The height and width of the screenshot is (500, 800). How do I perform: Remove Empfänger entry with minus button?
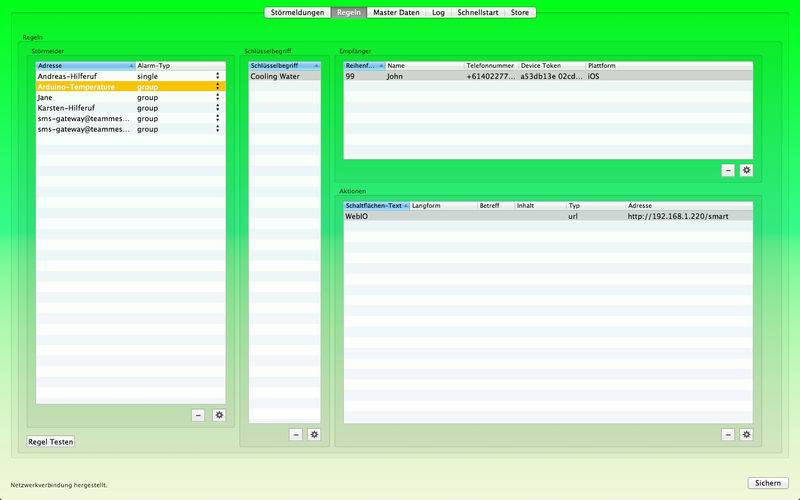coord(728,170)
